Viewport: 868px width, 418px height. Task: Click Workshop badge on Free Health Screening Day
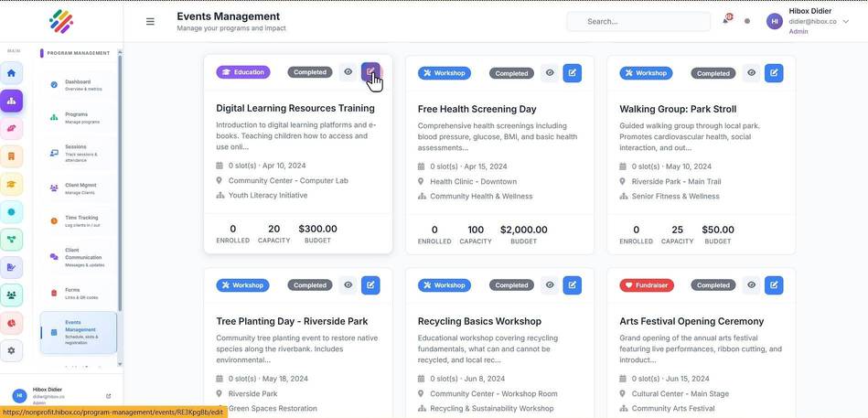click(445, 73)
